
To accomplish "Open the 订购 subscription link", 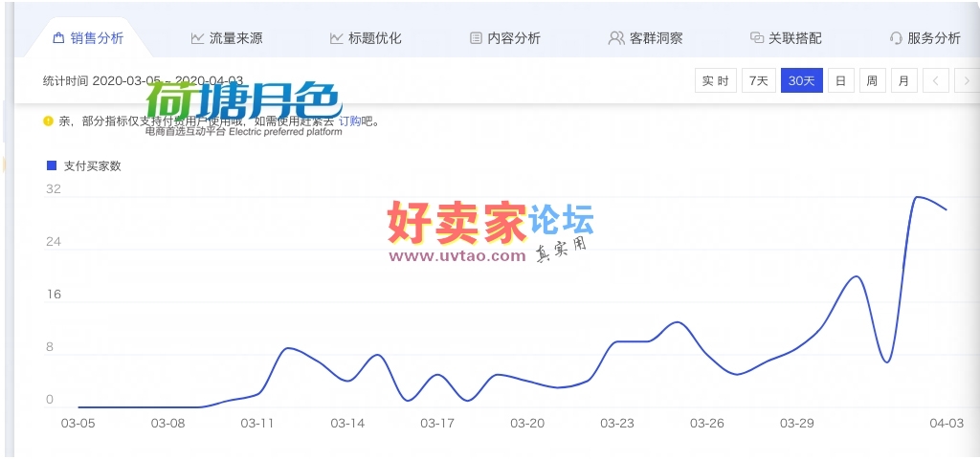I will pyautogui.click(x=349, y=121).
